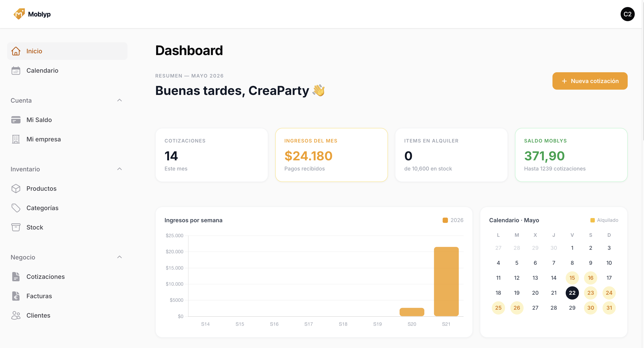This screenshot has height=348, width=644.
Task: Select rented day 16 in calendar
Action: click(x=590, y=278)
